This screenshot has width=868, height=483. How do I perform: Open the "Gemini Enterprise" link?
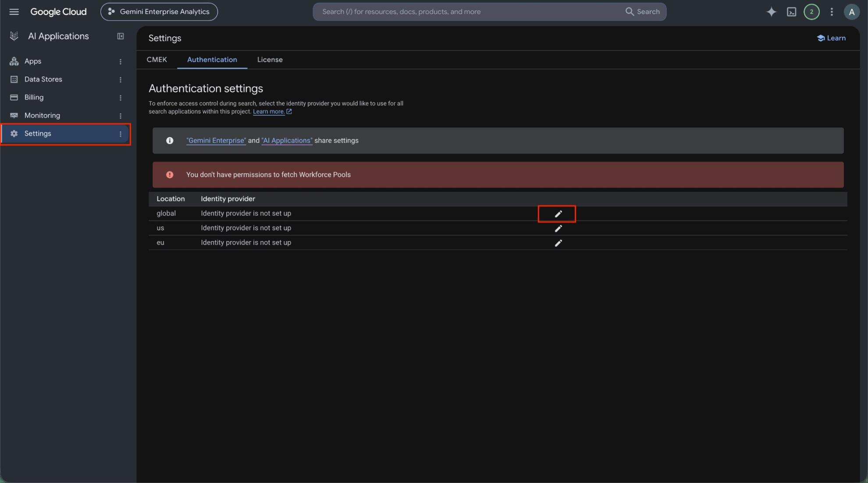(216, 141)
